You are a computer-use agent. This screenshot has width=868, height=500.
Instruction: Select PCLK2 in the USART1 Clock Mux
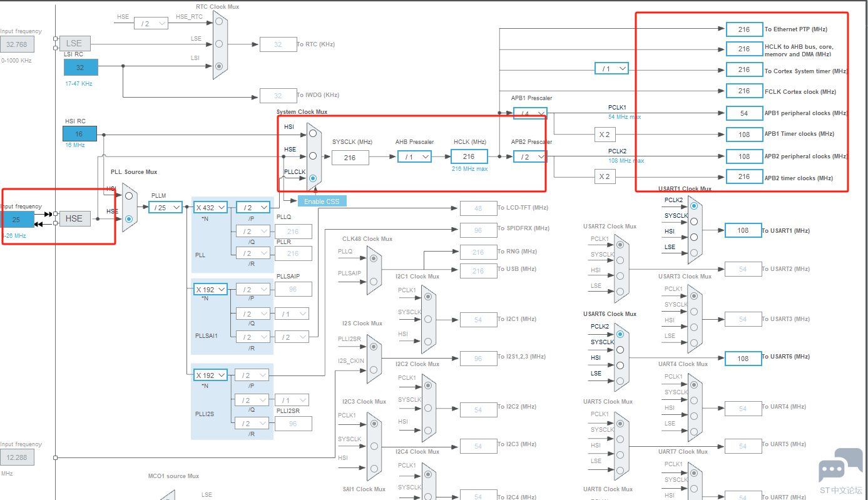point(693,205)
